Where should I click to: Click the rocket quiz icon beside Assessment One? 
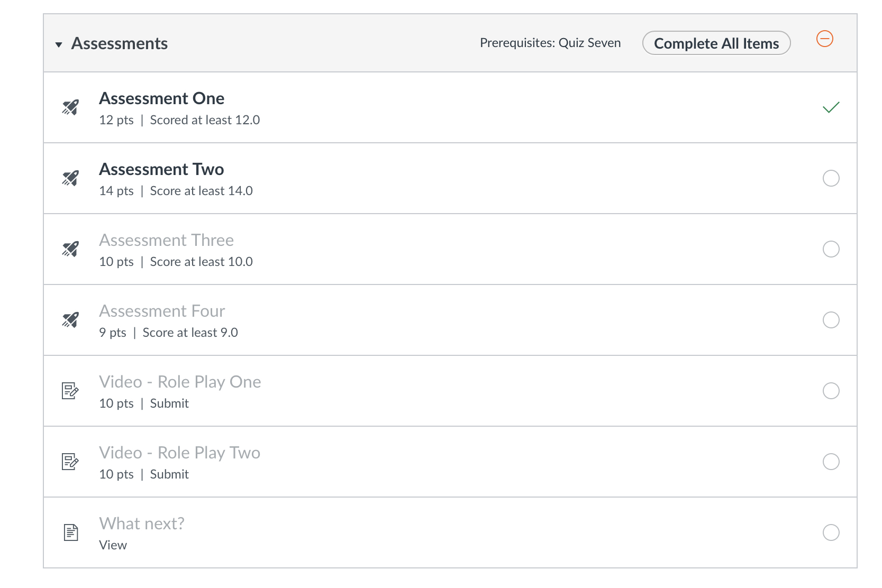(70, 107)
